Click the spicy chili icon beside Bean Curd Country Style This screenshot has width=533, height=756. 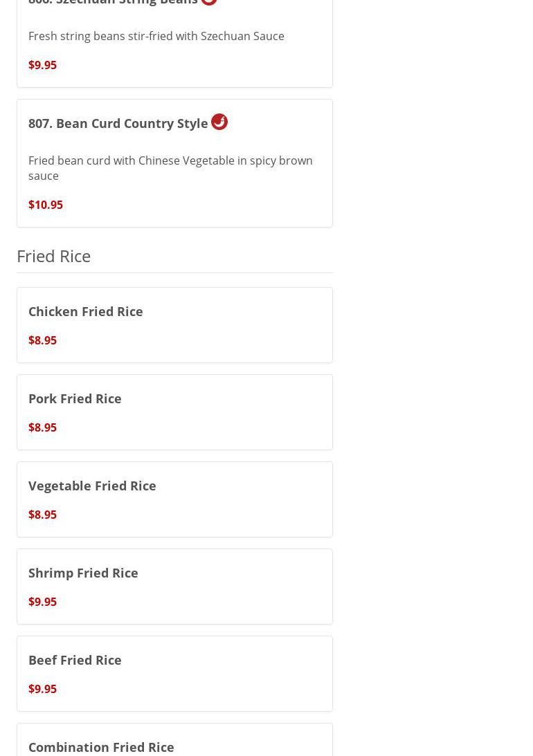(x=219, y=122)
